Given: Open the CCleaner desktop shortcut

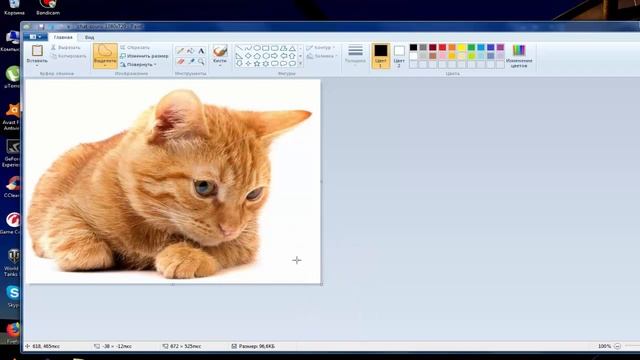Looking at the screenshot, I should (x=12, y=187).
